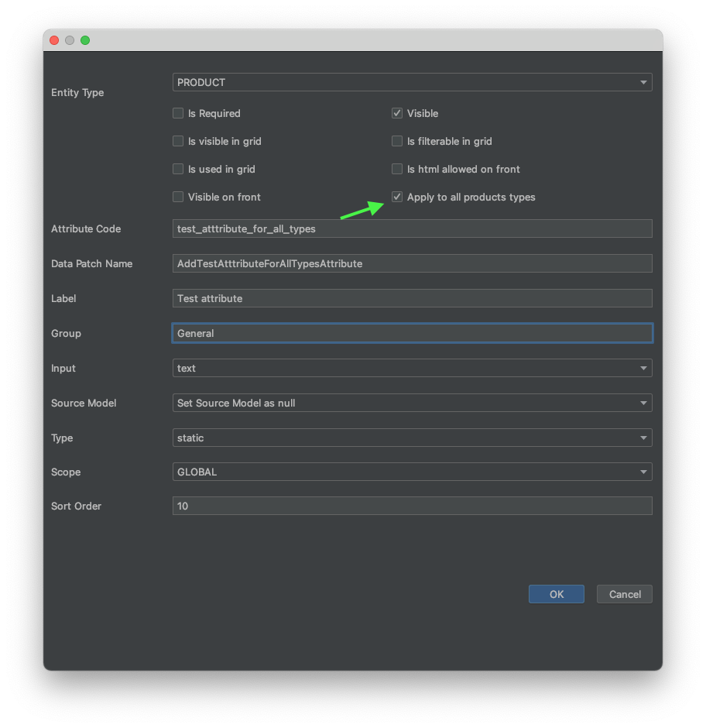This screenshot has height=728, width=706.
Task: Close window with red button
Action: 54,40
